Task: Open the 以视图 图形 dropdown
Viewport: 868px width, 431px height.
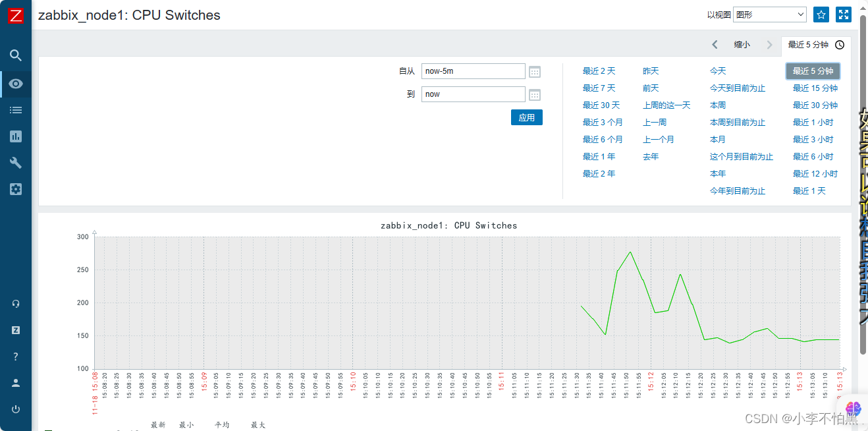Action: pos(770,14)
